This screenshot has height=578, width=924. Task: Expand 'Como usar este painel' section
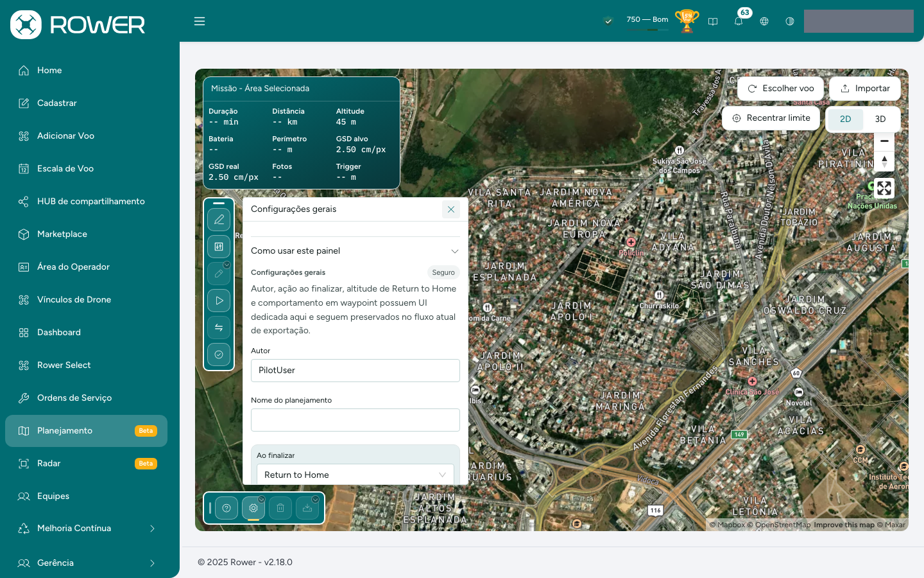click(x=355, y=251)
